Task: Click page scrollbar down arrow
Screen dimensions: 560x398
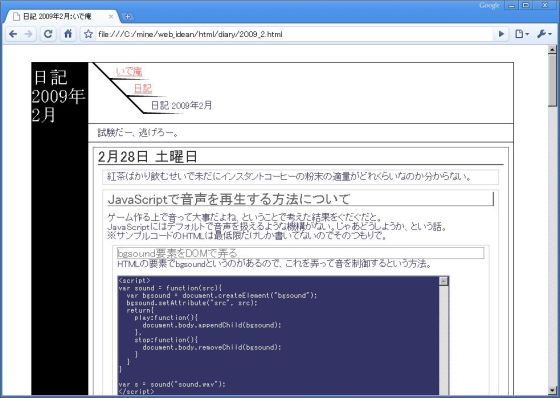Action: point(552,389)
